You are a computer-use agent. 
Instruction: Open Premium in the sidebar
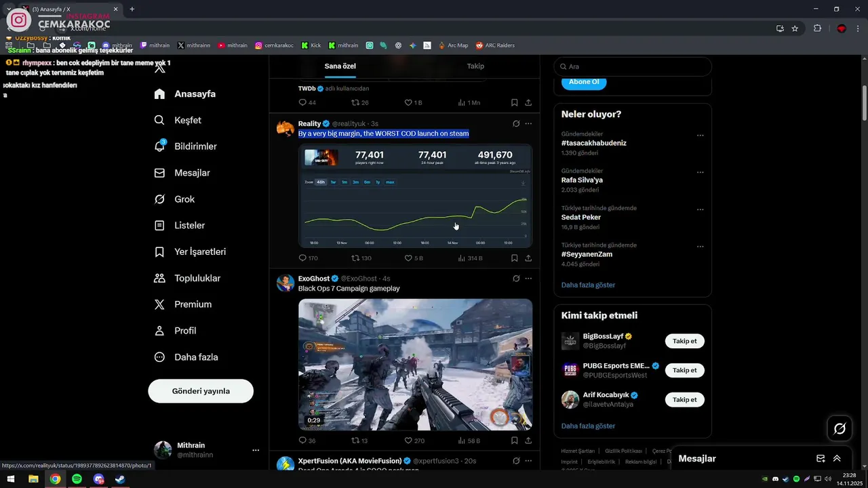(183, 304)
